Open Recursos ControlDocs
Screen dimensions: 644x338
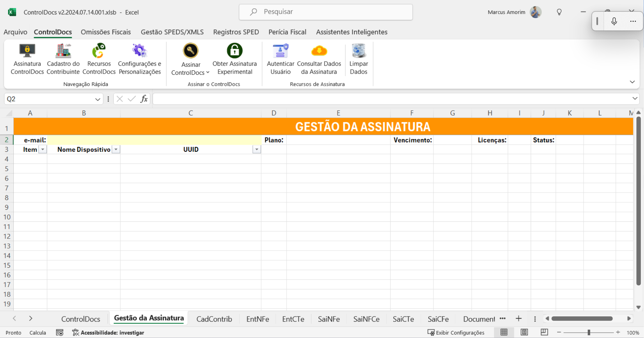tap(99, 59)
